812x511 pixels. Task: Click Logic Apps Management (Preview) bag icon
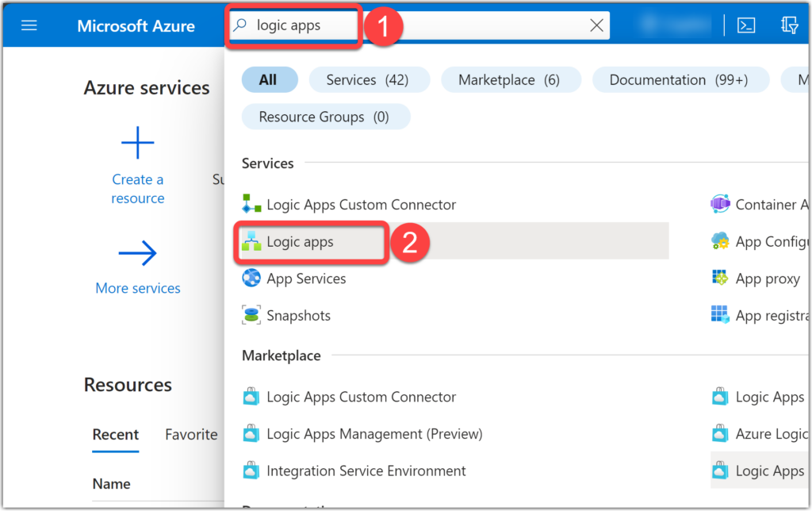tap(251, 434)
